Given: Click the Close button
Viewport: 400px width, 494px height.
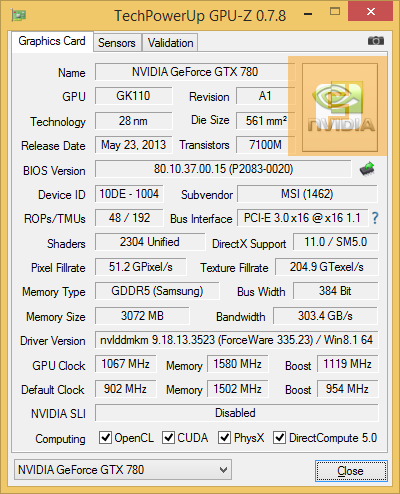Looking at the screenshot, I should [351, 471].
